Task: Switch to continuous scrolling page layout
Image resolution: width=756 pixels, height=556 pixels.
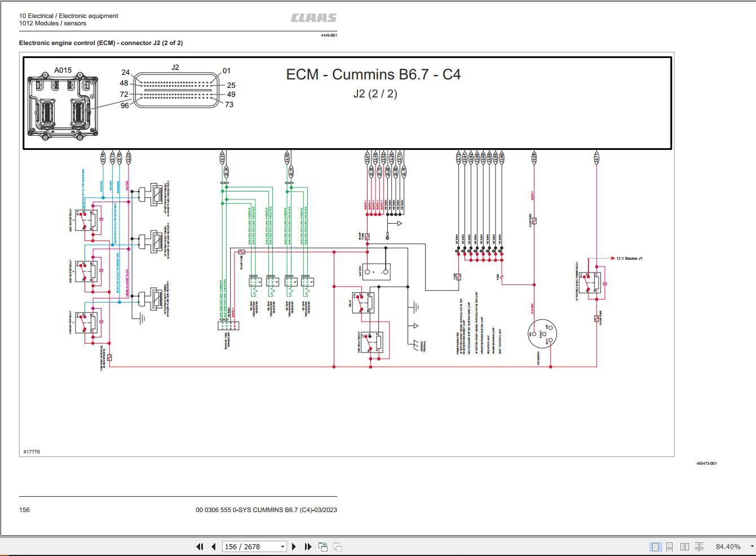Action: (670, 546)
